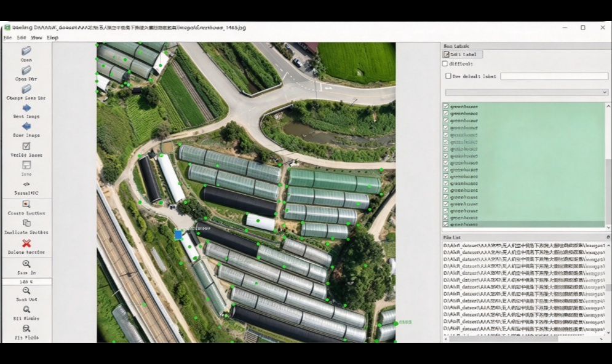Click the Duplicate RectBox icon

26,223
